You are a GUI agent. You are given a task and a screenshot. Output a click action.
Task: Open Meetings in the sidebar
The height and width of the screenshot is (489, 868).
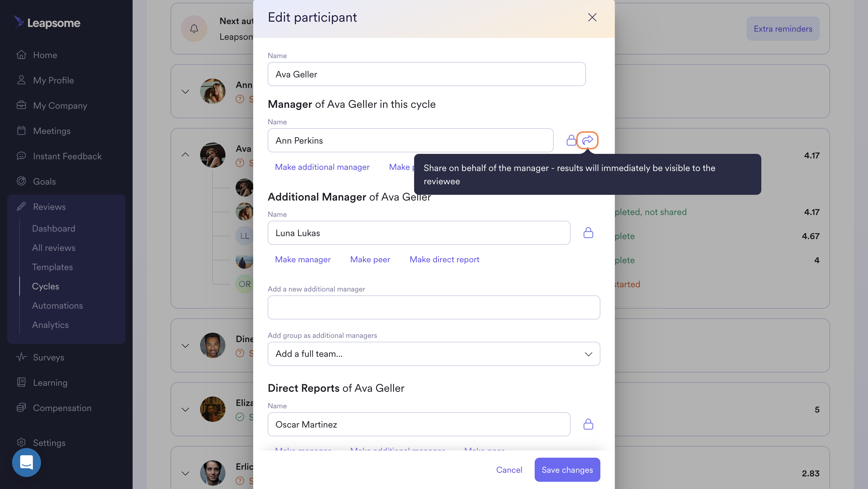click(52, 131)
